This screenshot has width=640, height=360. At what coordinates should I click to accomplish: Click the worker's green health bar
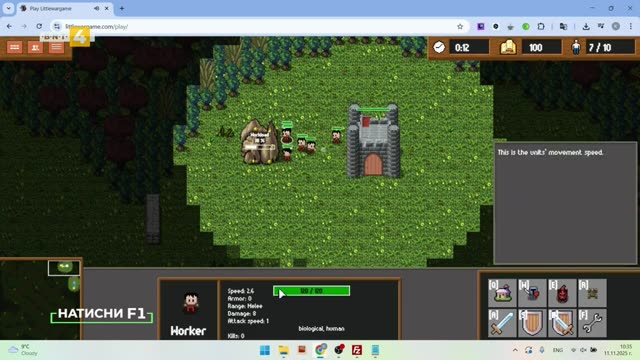pyautogui.click(x=311, y=291)
